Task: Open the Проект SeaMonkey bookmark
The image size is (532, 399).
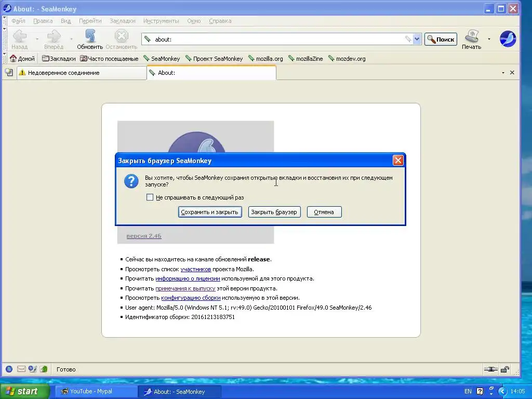Action: point(214,59)
